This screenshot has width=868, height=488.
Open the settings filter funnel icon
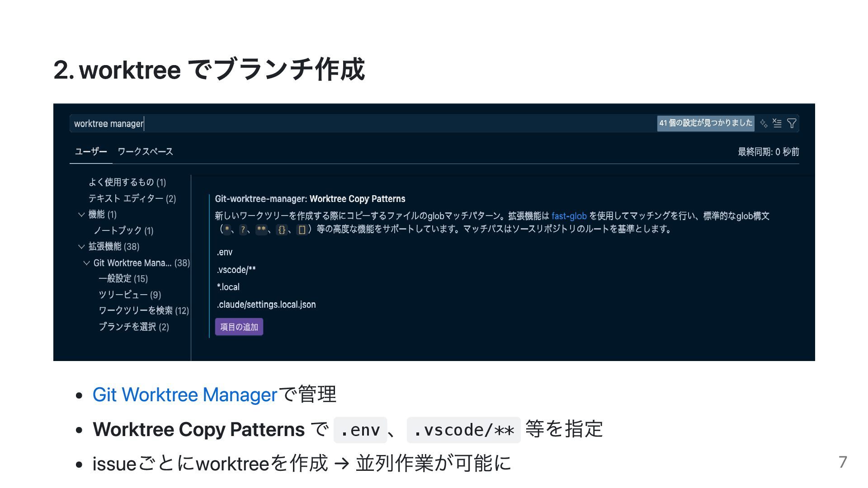click(x=792, y=123)
